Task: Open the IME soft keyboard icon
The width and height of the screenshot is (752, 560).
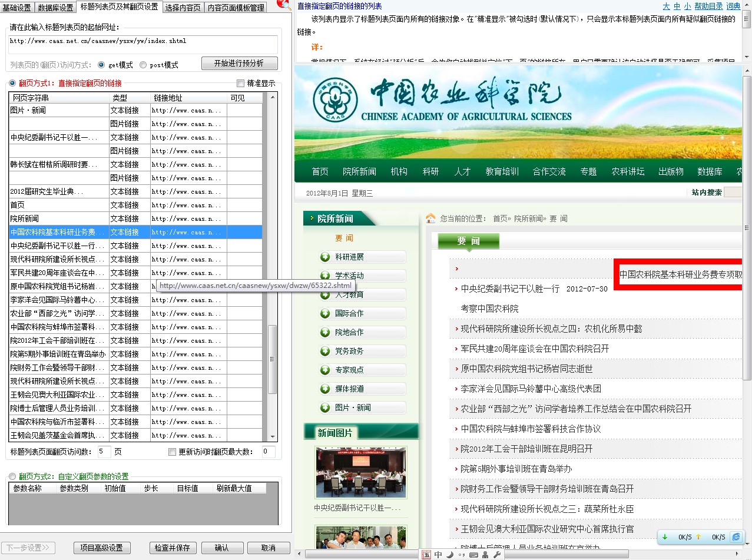Action: click(x=474, y=555)
